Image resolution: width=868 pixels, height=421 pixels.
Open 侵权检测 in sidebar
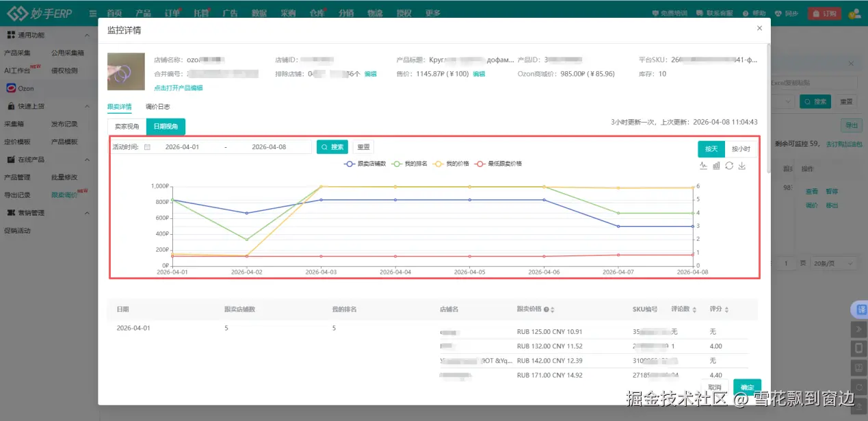64,71
